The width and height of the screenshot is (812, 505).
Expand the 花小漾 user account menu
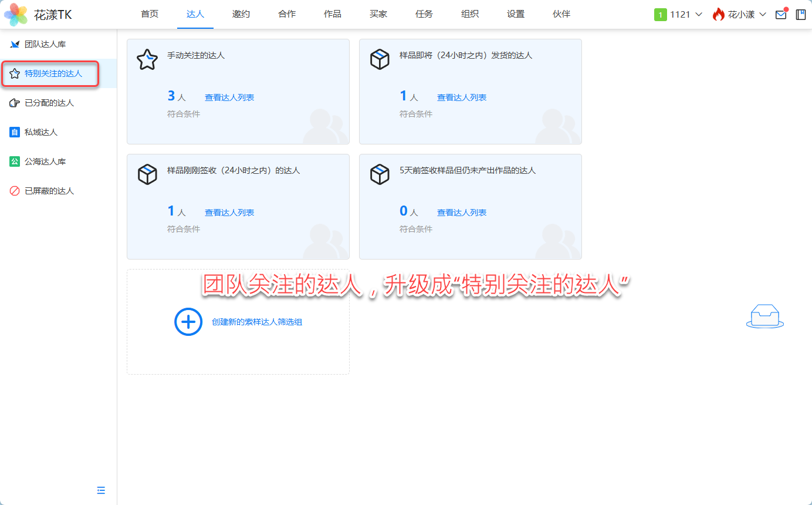pyautogui.click(x=739, y=15)
